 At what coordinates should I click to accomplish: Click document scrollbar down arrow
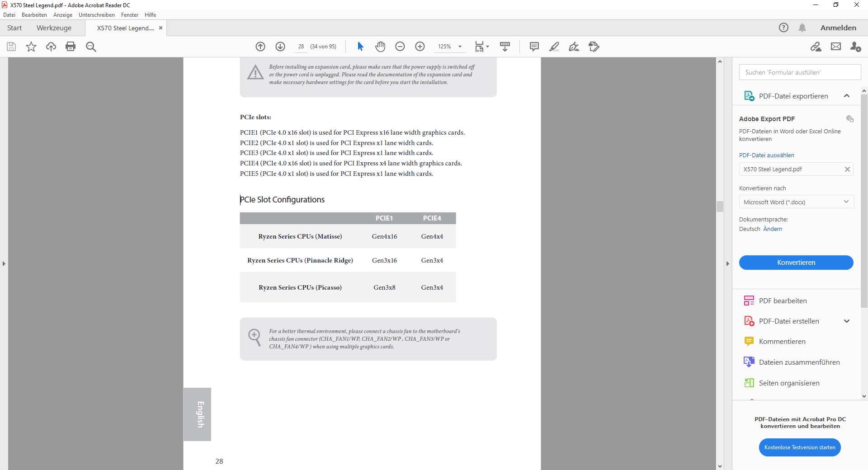[x=720, y=466]
